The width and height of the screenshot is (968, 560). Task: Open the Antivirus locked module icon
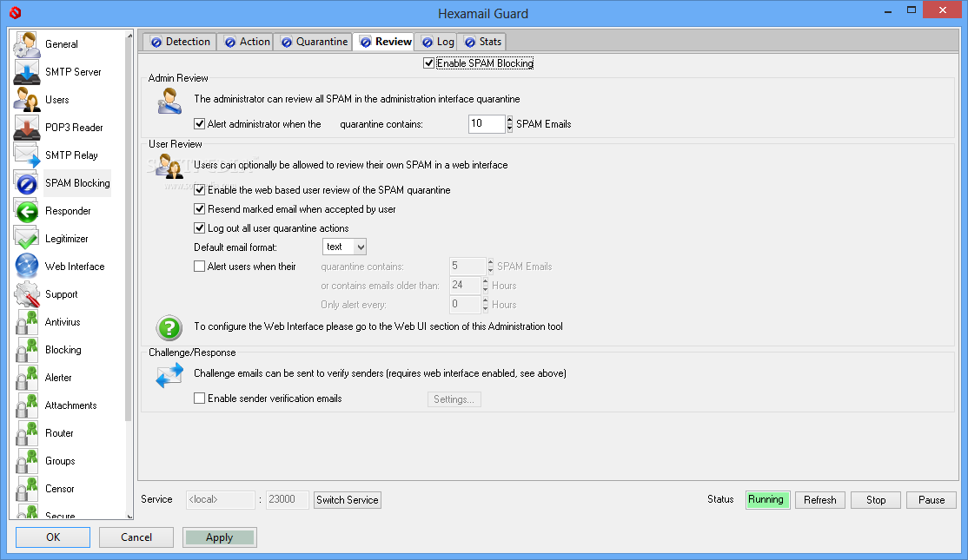pyautogui.click(x=27, y=322)
